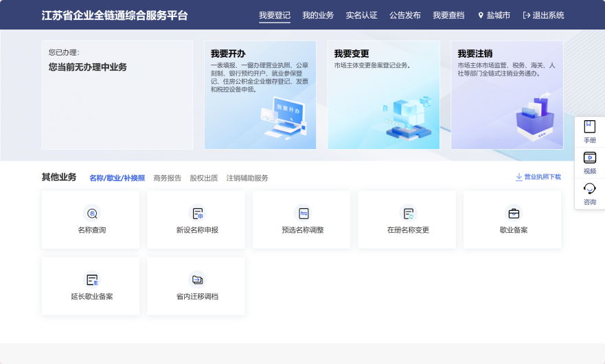Click the 延长歇业备案 icon

coord(91,280)
